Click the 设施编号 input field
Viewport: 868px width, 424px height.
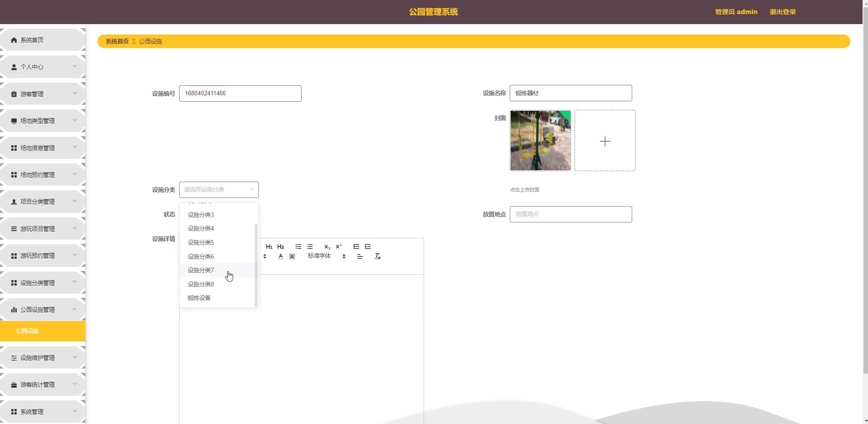pyautogui.click(x=240, y=94)
